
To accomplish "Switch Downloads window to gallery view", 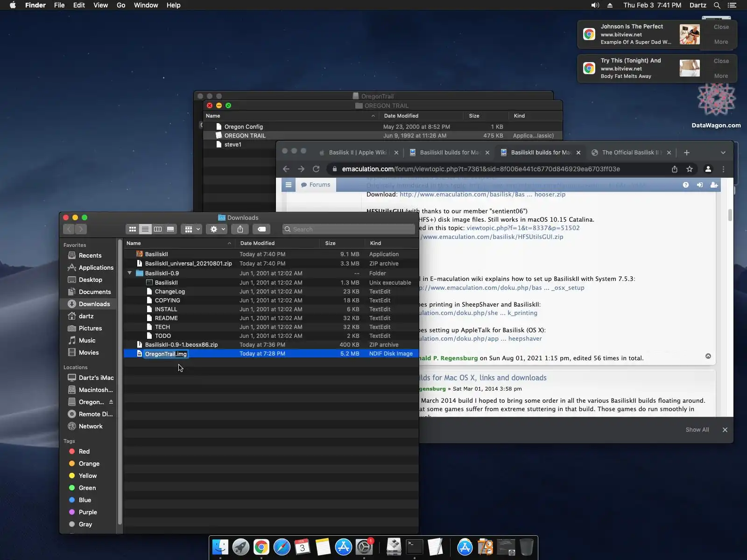I will pos(170,229).
